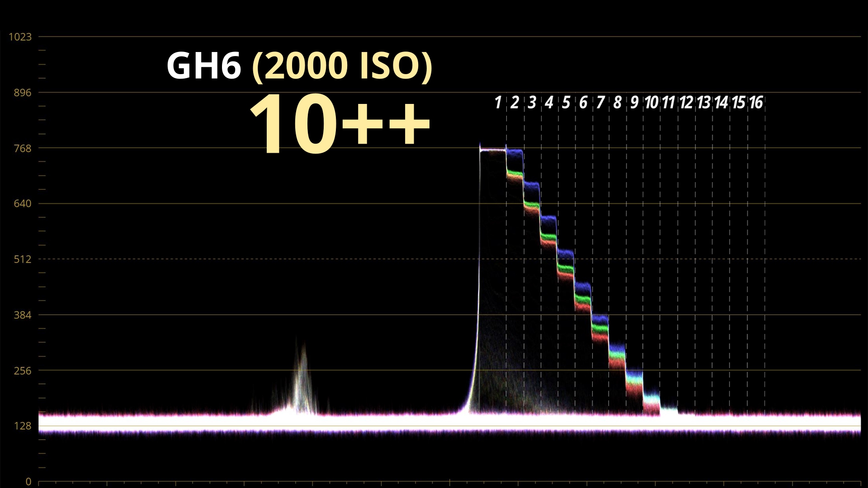The height and width of the screenshot is (488, 868).
Task: Click the 896 scale label
Action: [x=22, y=93]
